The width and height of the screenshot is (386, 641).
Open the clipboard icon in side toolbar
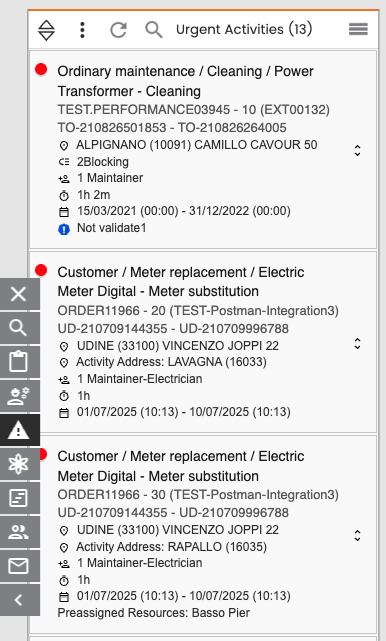pyautogui.click(x=19, y=362)
